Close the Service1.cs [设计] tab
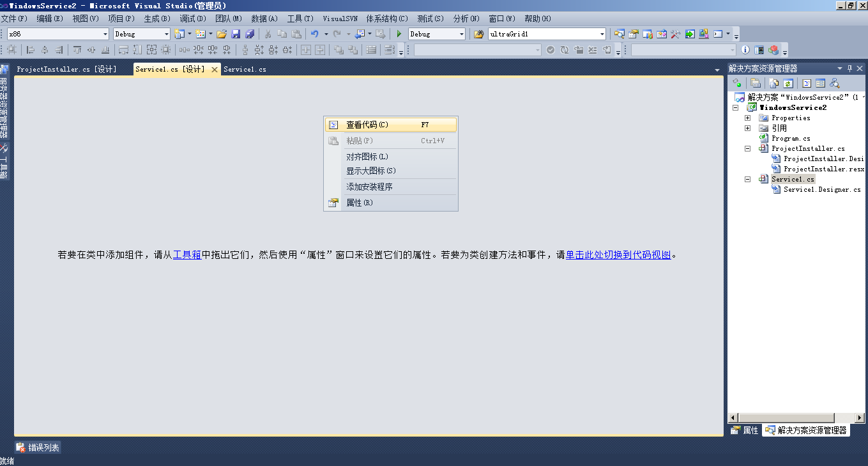Screen dimensions: 868x466 pyautogui.click(x=215, y=69)
